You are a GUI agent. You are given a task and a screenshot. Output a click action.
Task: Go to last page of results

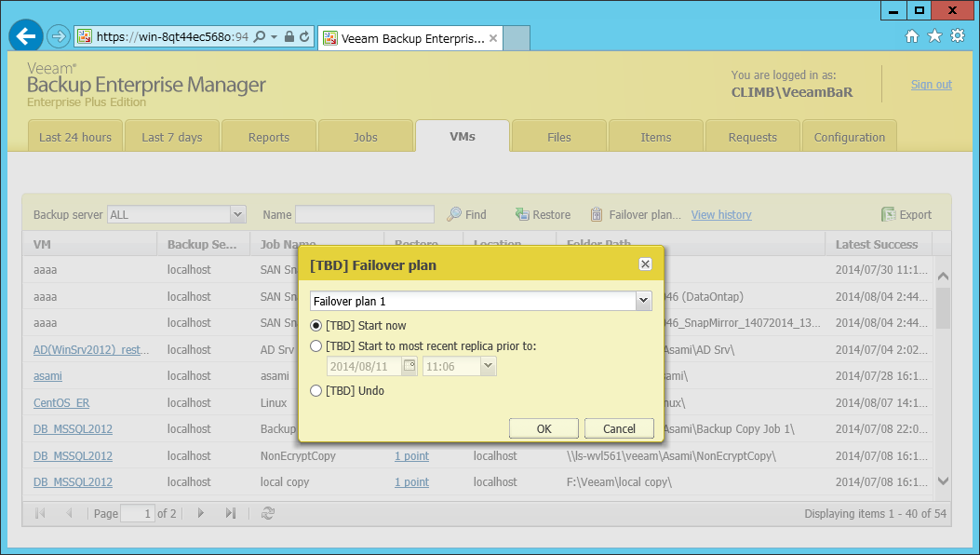231,513
